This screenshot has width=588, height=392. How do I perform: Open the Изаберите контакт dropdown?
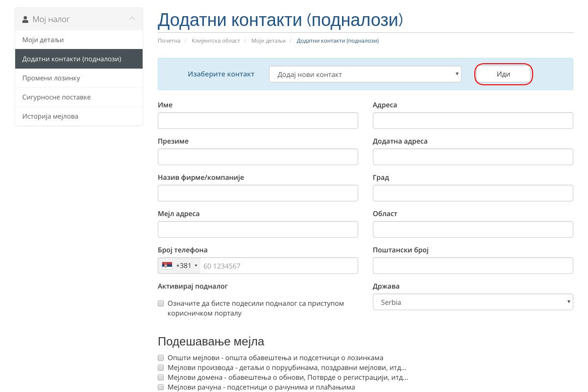pos(365,74)
